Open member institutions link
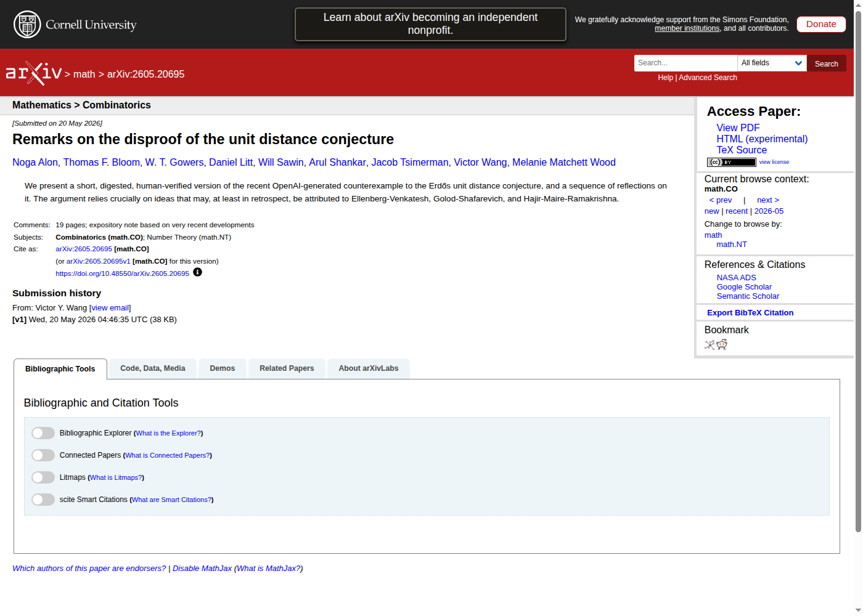863x616 pixels. tap(687, 28)
